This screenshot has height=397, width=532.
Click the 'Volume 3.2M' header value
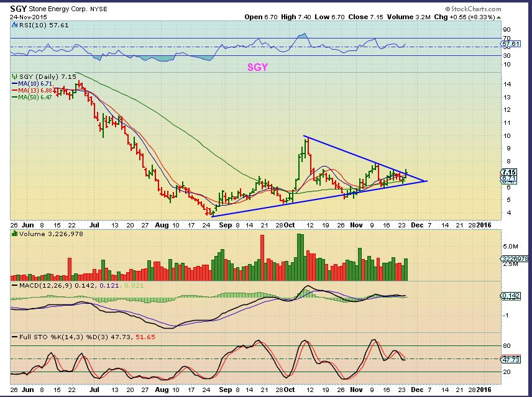[x=409, y=17]
